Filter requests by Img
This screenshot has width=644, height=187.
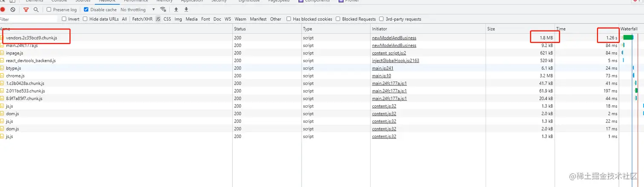click(178, 19)
